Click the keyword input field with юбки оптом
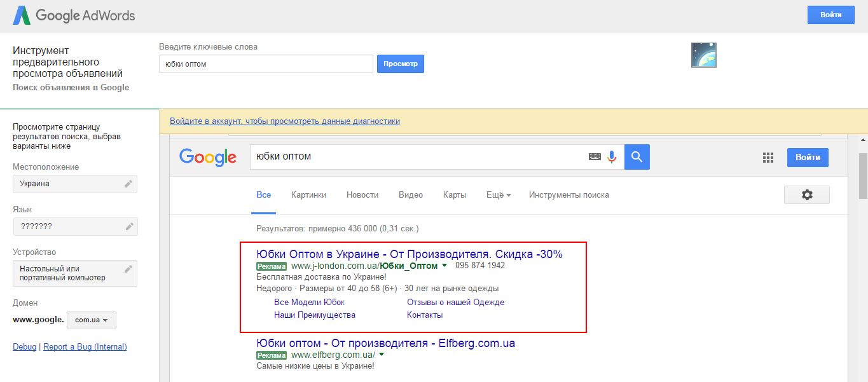This screenshot has width=868, height=382. pos(266,64)
